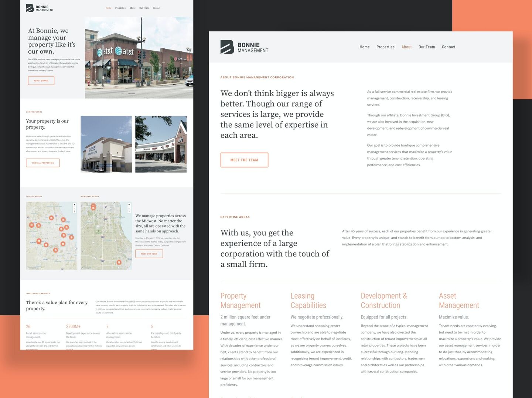Viewport: 532px width, 398px height.
Task: Click the 'We negotiate professionally.' subheading
Action: 317,317
